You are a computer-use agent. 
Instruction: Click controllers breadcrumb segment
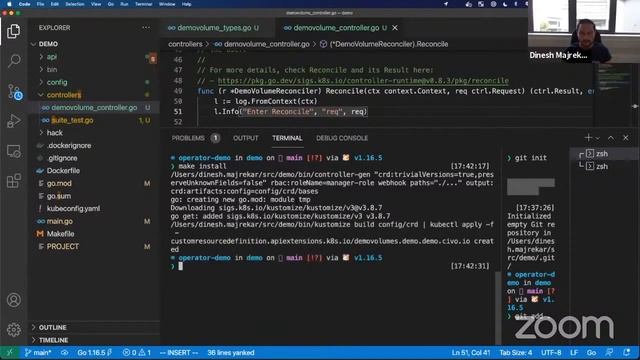[x=185, y=44]
